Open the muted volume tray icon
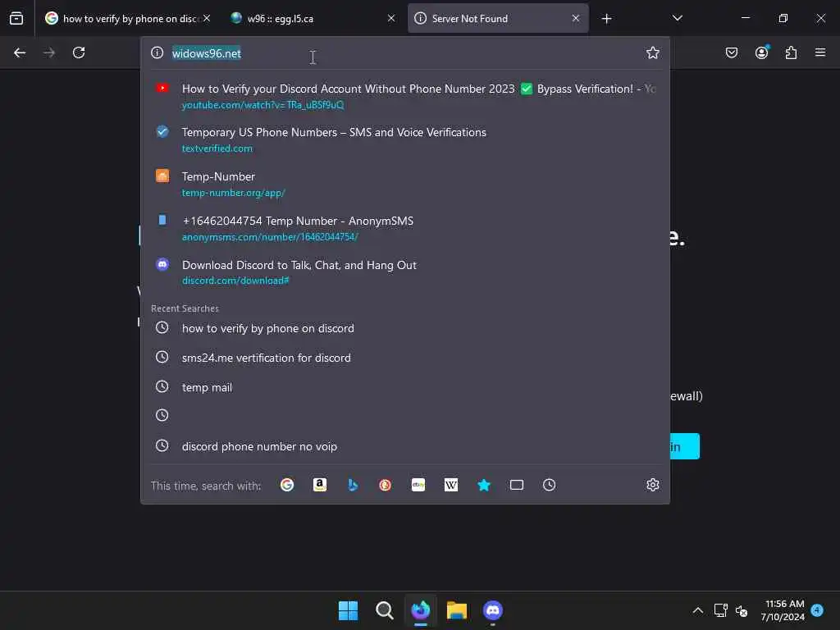840x630 pixels. [742, 610]
